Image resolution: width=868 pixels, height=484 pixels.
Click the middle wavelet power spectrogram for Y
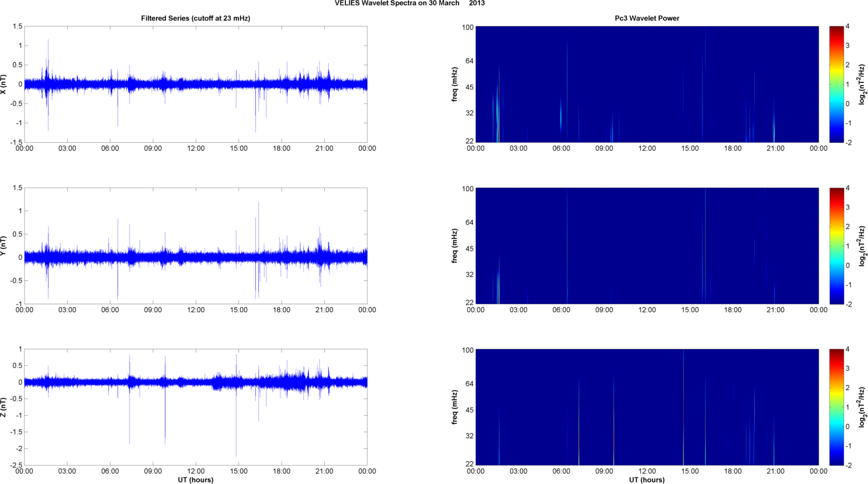tap(647, 246)
